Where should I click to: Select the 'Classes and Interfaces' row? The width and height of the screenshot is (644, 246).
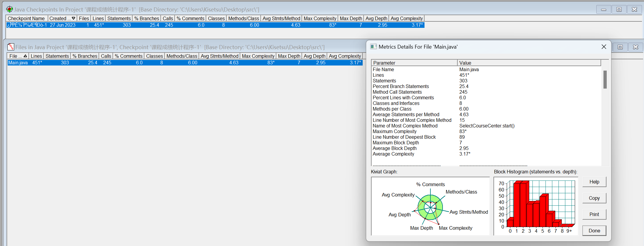pos(486,103)
